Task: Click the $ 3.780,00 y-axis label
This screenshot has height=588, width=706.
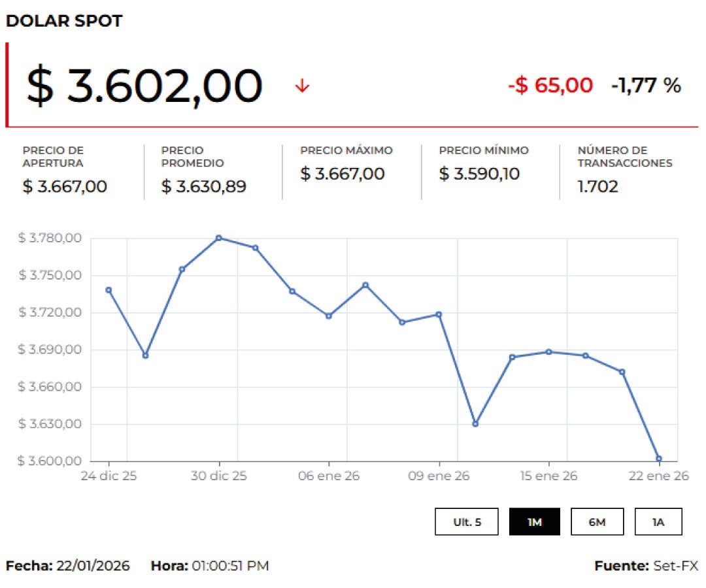Action: pyautogui.click(x=49, y=238)
